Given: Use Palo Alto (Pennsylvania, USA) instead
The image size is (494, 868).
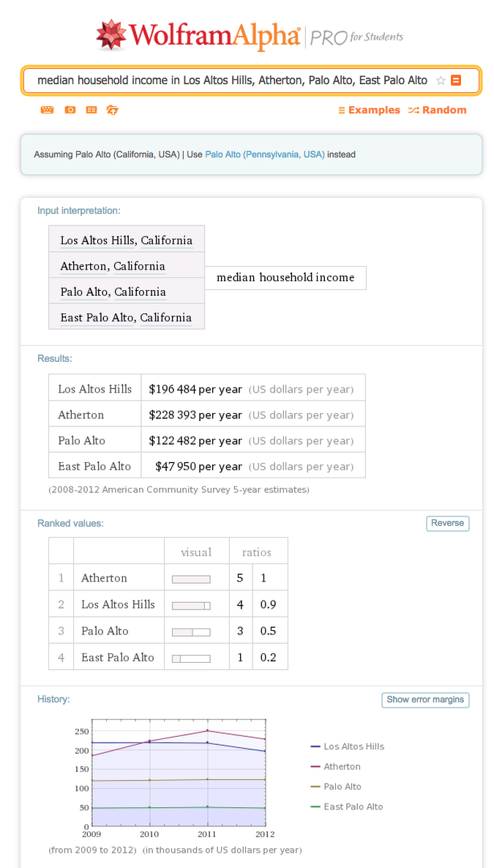Looking at the screenshot, I should click(265, 155).
